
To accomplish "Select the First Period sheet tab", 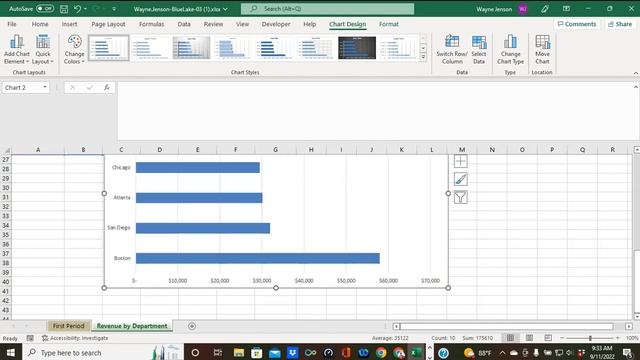I will click(x=69, y=326).
